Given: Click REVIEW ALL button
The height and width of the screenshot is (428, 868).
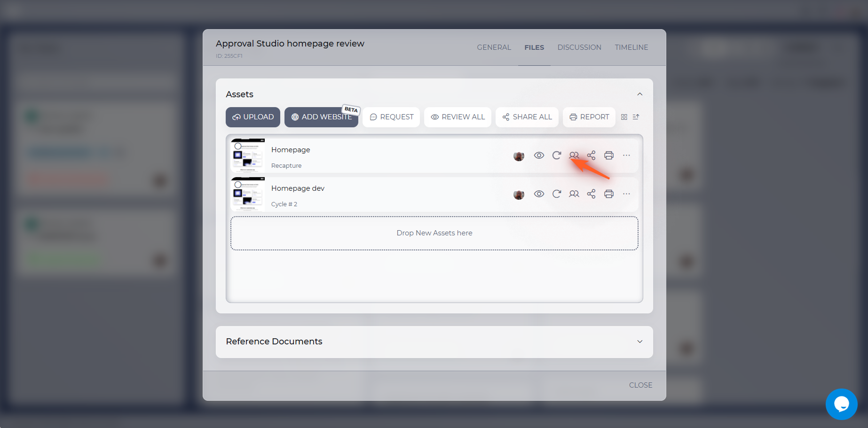Looking at the screenshot, I should (x=458, y=117).
